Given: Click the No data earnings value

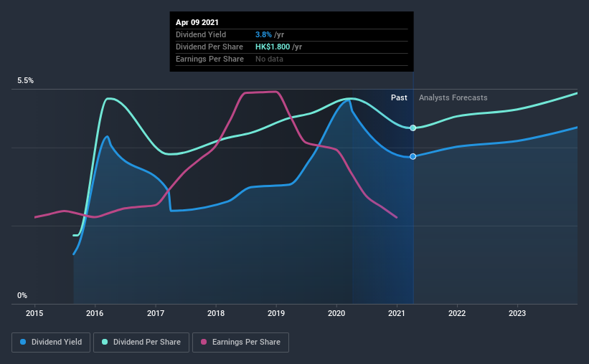Looking at the screenshot, I should [269, 59].
